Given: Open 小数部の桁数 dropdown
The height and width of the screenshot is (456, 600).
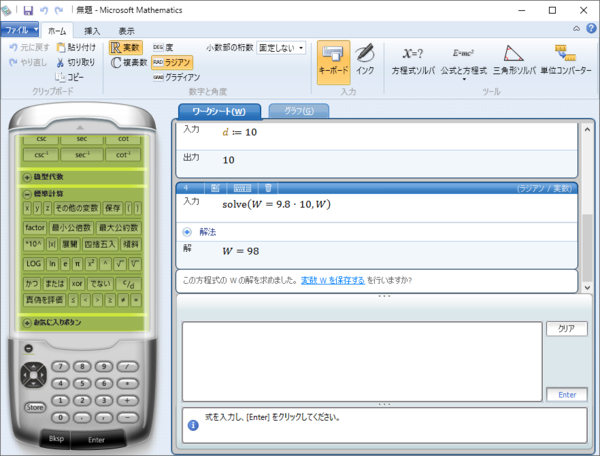Looking at the screenshot, I should [x=281, y=48].
